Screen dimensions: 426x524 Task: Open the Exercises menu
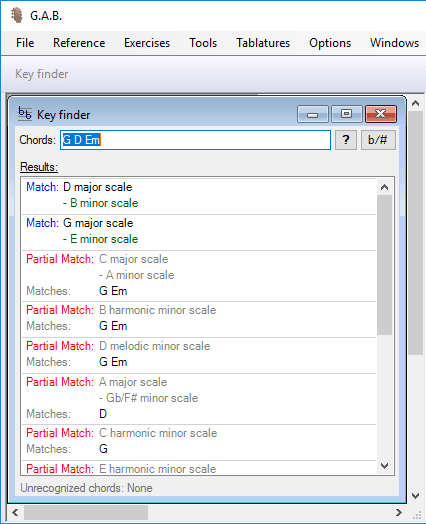[x=147, y=43]
